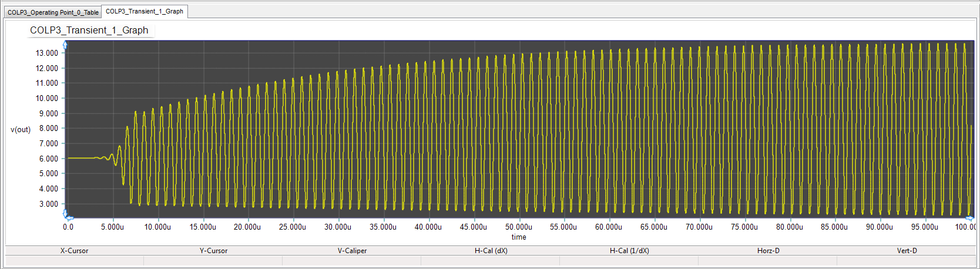This screenshot has height=269, width=980.
Task: Click the Y-Cursor column header
Action: point(213,251)
